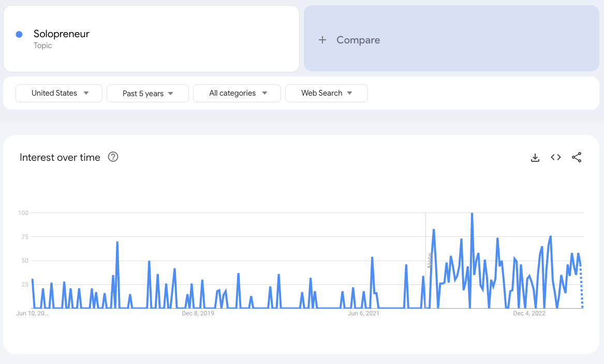Download the Interest over time data as CSV
Viewport: 604px width, 364px height.
click(x=535, y=157)
